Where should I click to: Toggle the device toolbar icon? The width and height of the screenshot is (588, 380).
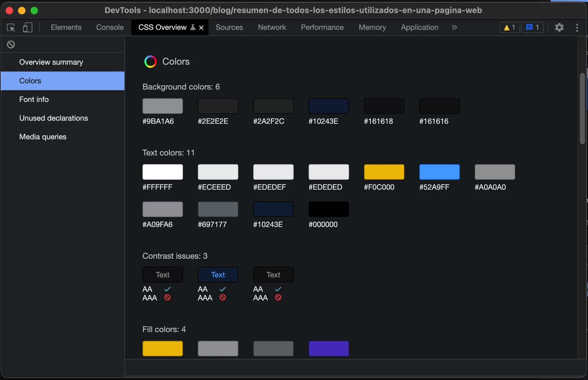(27, 27)
